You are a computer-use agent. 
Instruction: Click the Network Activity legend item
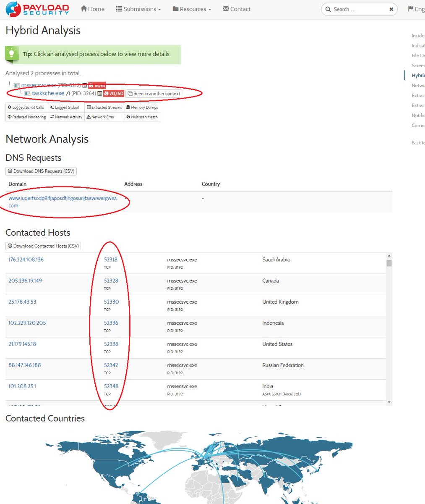click(66, 117)
